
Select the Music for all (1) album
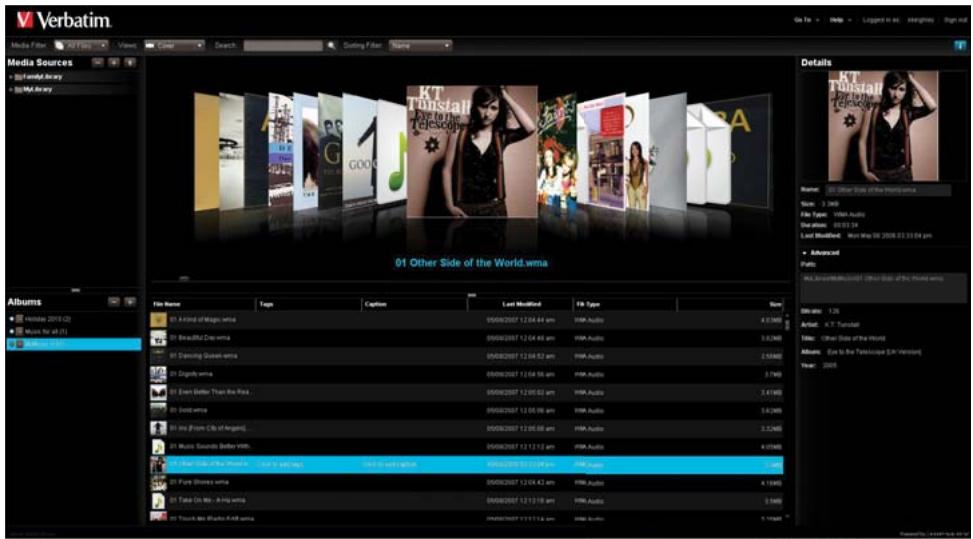[x=45, y=331]
